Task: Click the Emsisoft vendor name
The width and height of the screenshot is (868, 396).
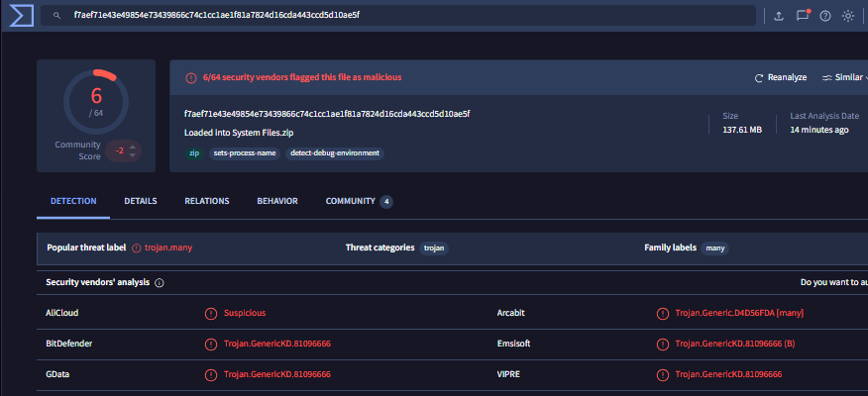Action: (x=513, y=344)
